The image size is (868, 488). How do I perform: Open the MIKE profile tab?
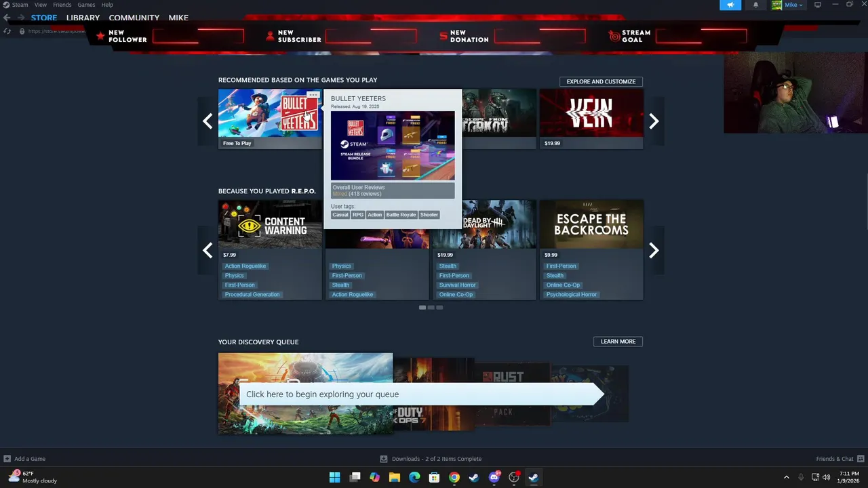point(178,18)
